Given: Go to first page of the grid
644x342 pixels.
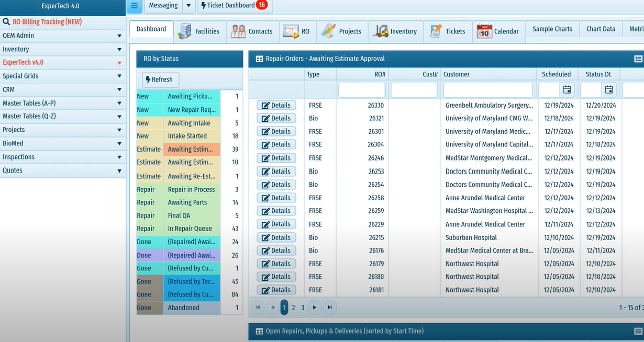Looking at the screenshot, I should (x=258, y=307).
